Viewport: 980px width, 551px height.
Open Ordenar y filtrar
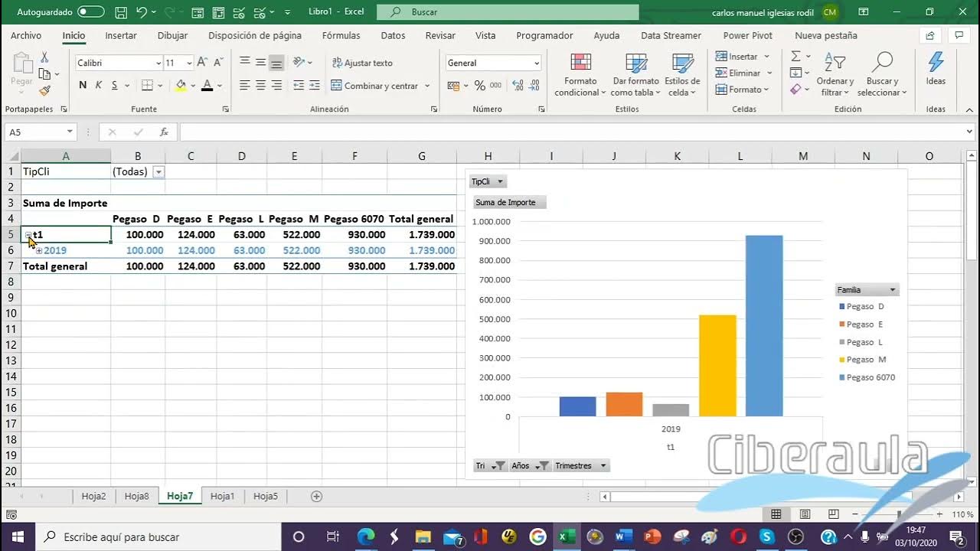[x=835, y=75]
